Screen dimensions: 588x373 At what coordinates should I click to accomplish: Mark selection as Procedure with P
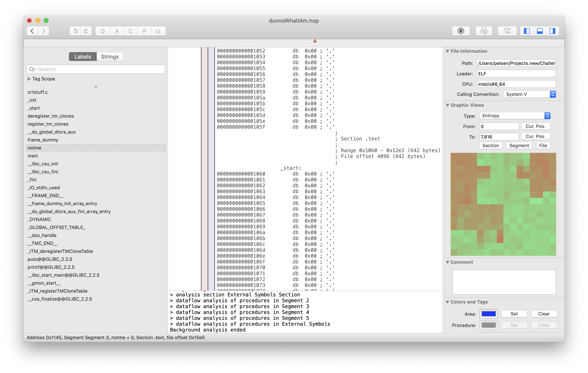click(x=144, y=31)
